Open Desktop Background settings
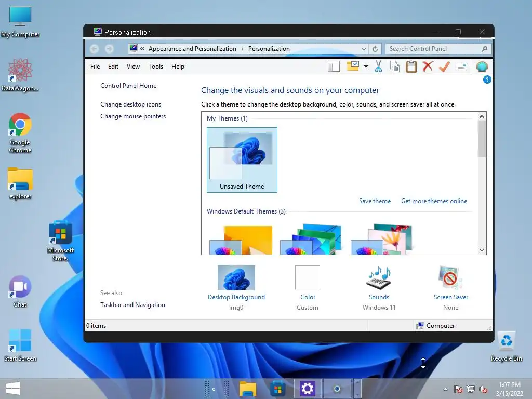Viewport: 532px width, 399px height. tap(236, 288)
